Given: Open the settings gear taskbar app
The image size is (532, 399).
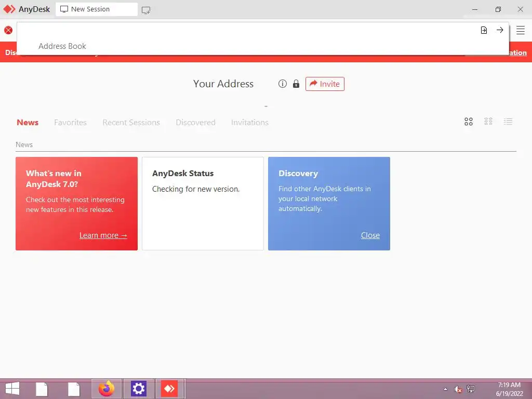Looking at the screenshot, I should [x=138, y=389].
